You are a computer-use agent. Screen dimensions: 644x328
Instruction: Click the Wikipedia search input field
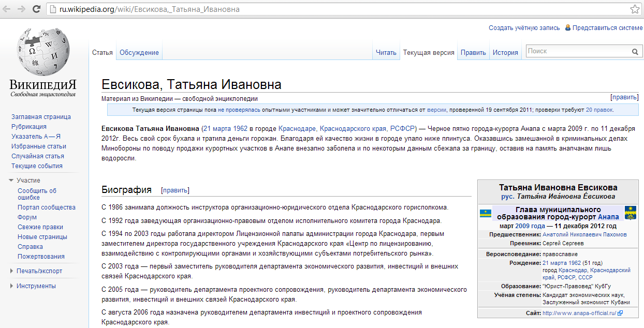point(577,51)
